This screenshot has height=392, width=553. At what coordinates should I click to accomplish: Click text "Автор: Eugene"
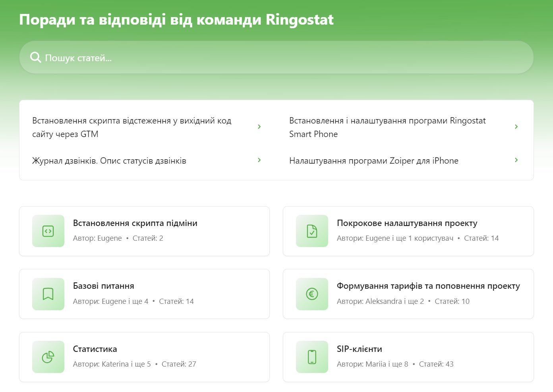click(97, 238)
